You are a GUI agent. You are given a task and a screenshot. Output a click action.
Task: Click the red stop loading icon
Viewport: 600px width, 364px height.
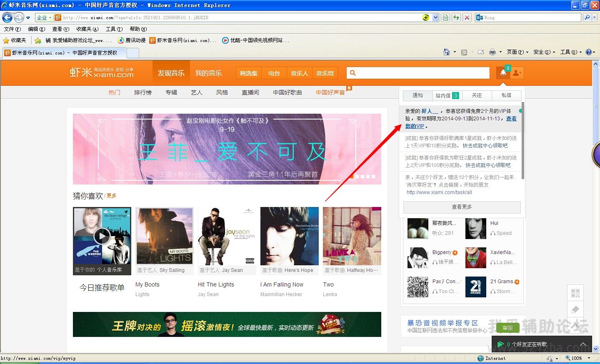(467, 17)
